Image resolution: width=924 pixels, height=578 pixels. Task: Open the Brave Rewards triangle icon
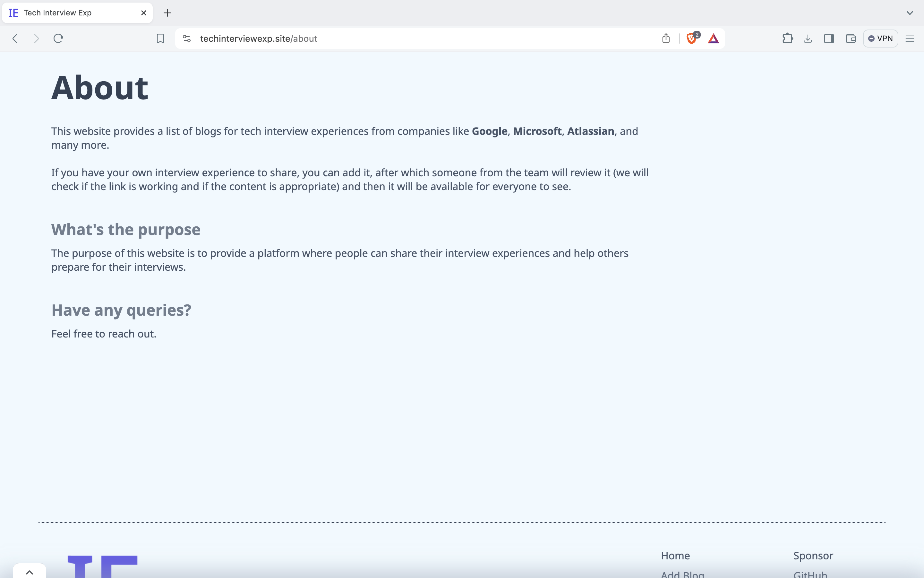(713, 39)
